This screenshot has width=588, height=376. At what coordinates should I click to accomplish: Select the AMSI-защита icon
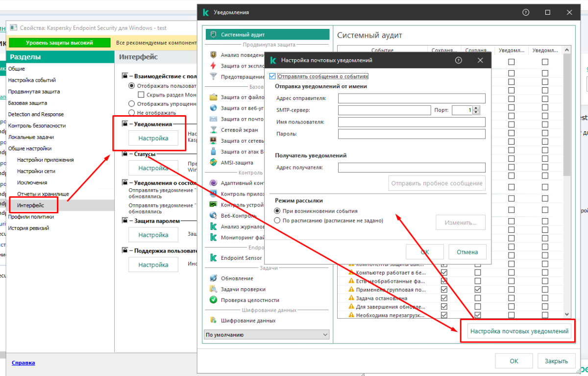pyautogui.click(x=213, y=163)
